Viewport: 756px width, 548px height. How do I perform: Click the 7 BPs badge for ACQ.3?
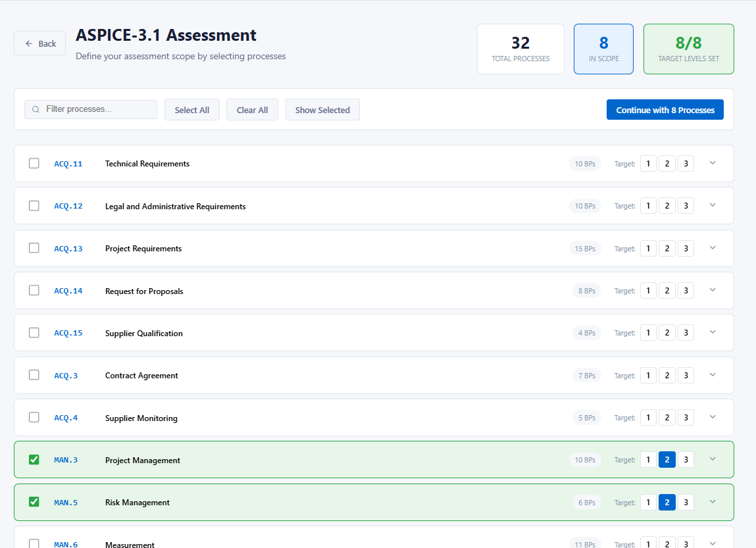[587, 376]
